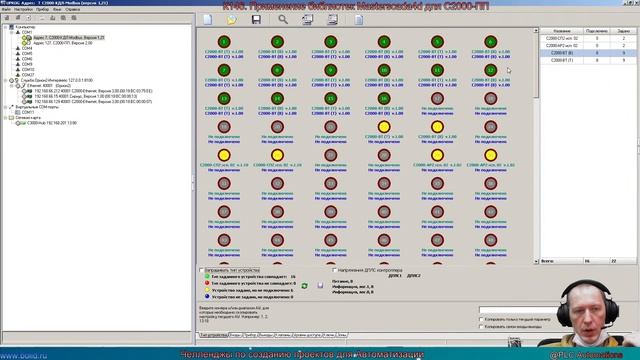Click the magnifying glass search icon
This screenshot has width=640, height=360.
[x=282, y=19]
